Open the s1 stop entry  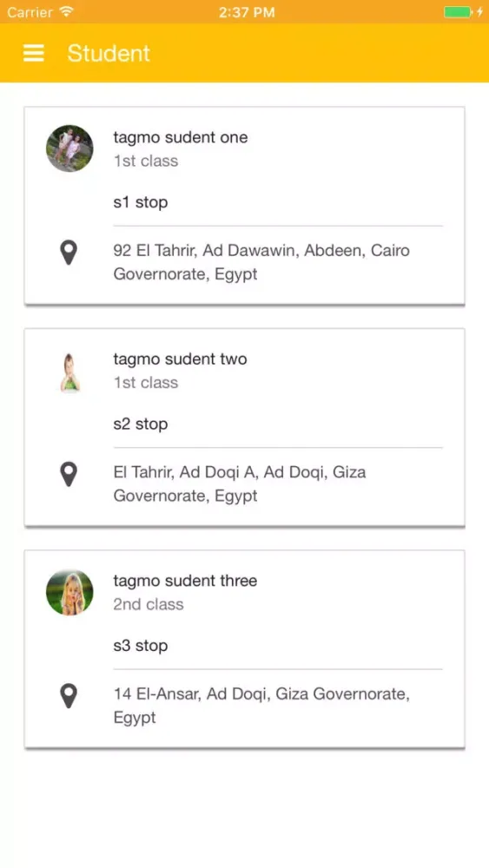pyautogui.click(x=141, y=202)
